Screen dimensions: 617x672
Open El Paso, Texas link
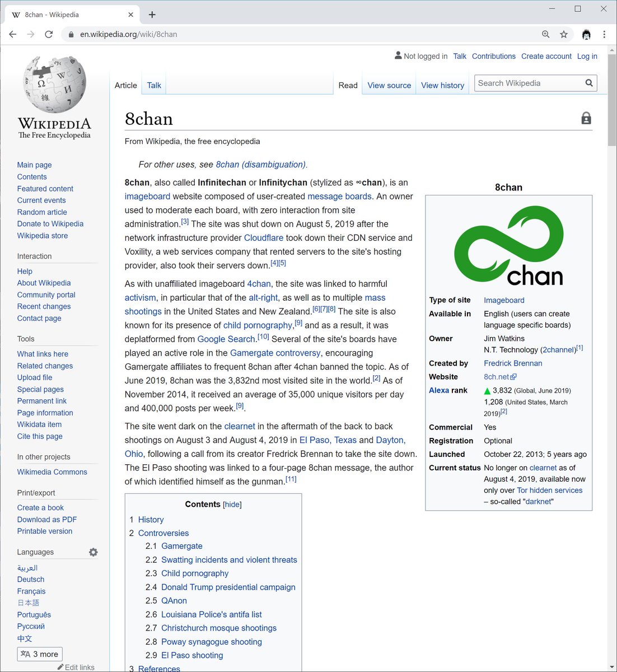tap(328, 440)
